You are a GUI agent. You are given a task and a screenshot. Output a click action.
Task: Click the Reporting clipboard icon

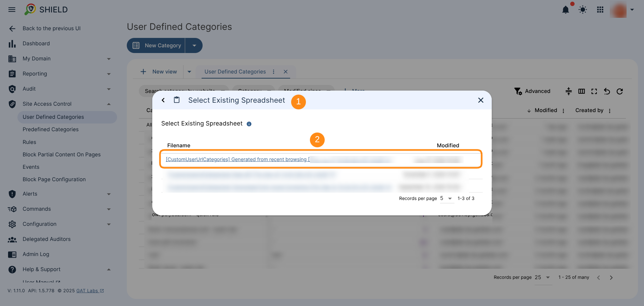pyautogui.click(x=12, y=74)
